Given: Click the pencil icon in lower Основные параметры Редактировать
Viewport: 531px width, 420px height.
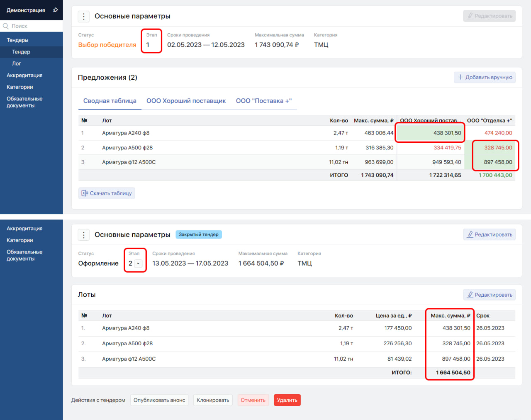Looking at the screenshot, I should pos(470,234).
